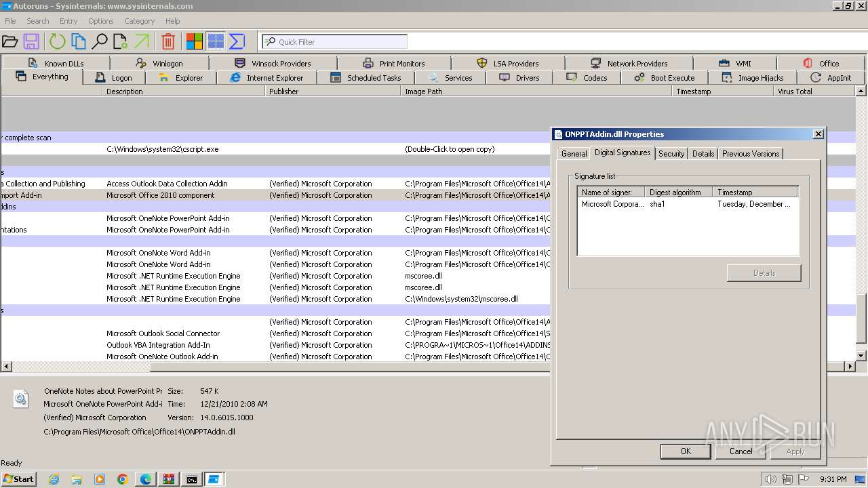Switch to the Known DLLs tab

click(56, 63)
